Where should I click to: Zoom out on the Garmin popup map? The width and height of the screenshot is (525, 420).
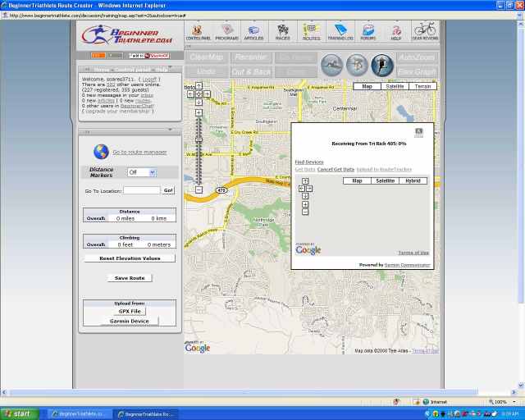pos(305,212)
